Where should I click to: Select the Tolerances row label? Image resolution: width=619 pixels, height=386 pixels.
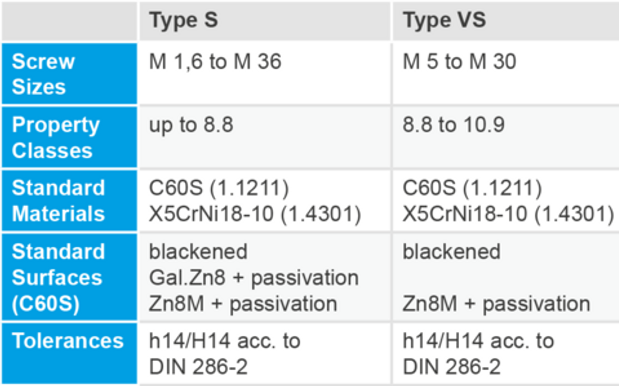tap(69, 353)
